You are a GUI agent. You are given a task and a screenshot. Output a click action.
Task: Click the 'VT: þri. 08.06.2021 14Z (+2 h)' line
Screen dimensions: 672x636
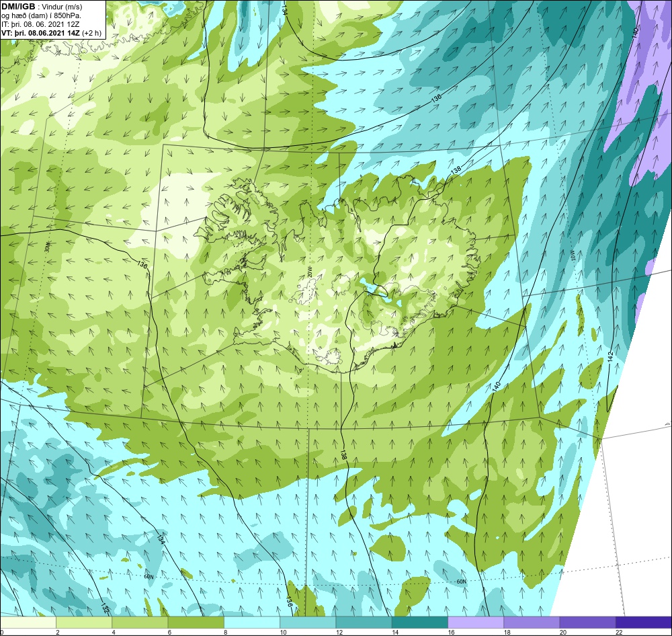click(52, 33)
